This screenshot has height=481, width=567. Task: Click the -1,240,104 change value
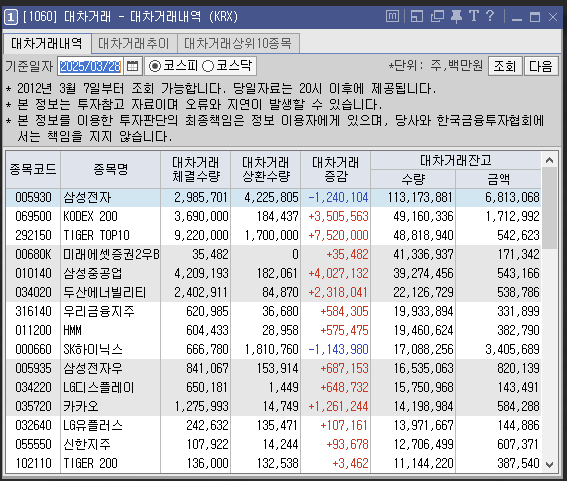pos(338,197)
